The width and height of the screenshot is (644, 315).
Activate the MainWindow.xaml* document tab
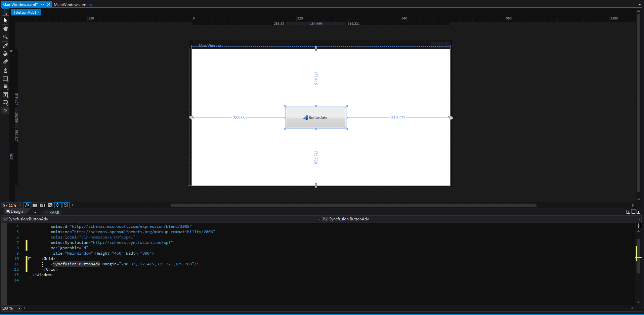coord(20,5)
